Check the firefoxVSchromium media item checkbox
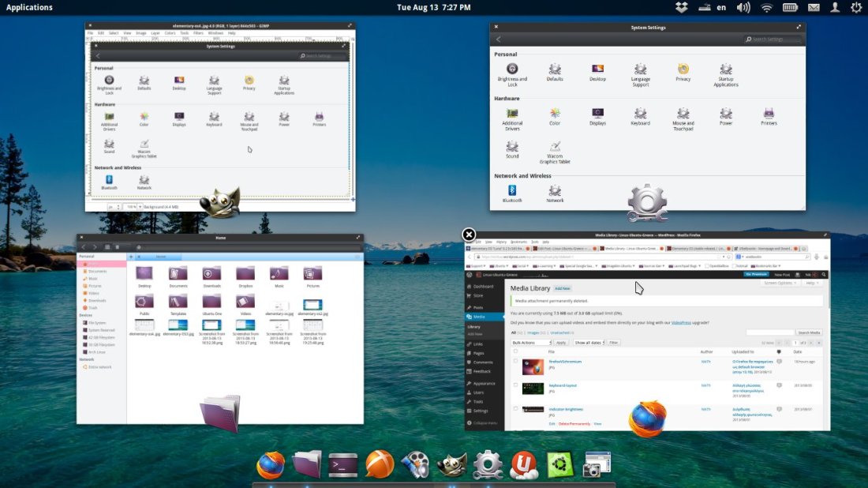The width and height of the screenshot is (868, 488). [514, 362]
